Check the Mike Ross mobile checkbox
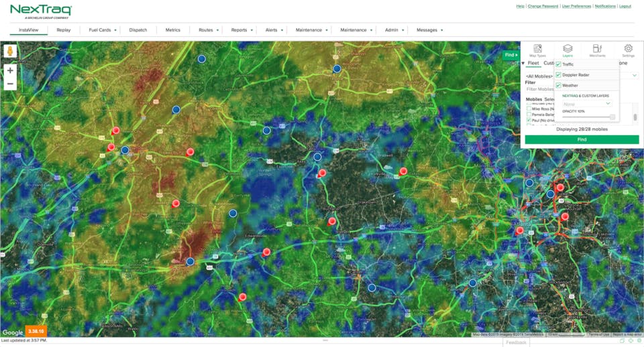This screenshot has width=644, height=347. click(529, 109)
